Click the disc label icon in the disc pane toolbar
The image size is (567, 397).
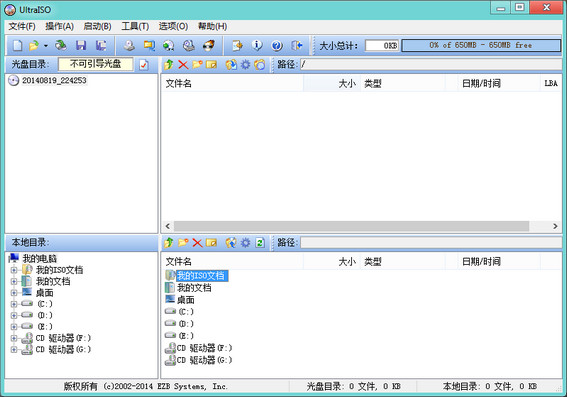[260, 65]
